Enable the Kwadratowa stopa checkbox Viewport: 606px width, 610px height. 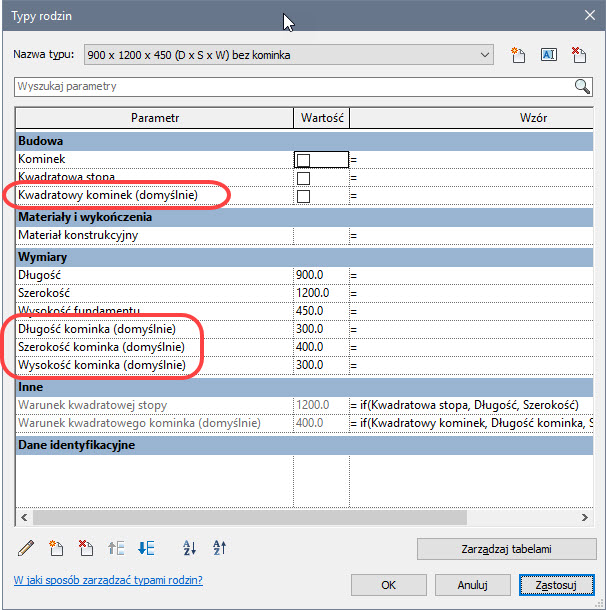(303, 178)
